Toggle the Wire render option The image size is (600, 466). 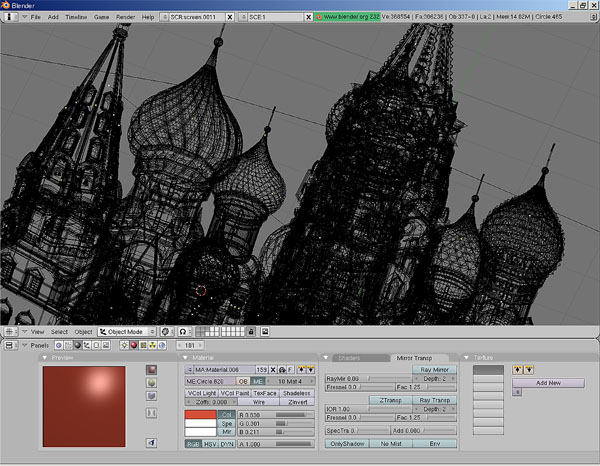(259, 402)
